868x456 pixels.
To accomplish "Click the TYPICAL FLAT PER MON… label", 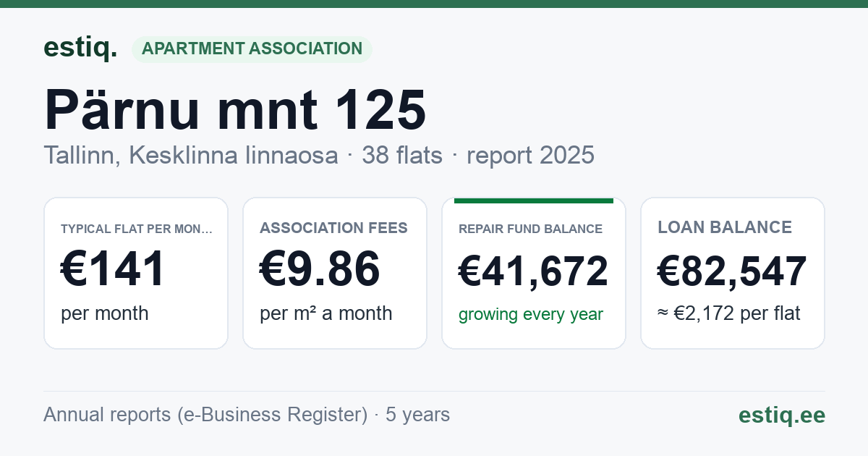I will [x=137, y=229].
